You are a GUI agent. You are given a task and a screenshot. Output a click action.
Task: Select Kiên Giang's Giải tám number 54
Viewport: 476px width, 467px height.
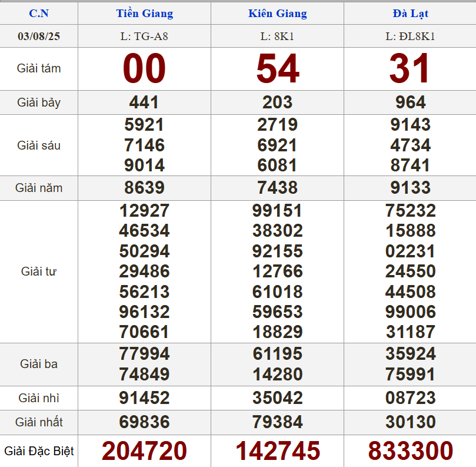(277, 68)
